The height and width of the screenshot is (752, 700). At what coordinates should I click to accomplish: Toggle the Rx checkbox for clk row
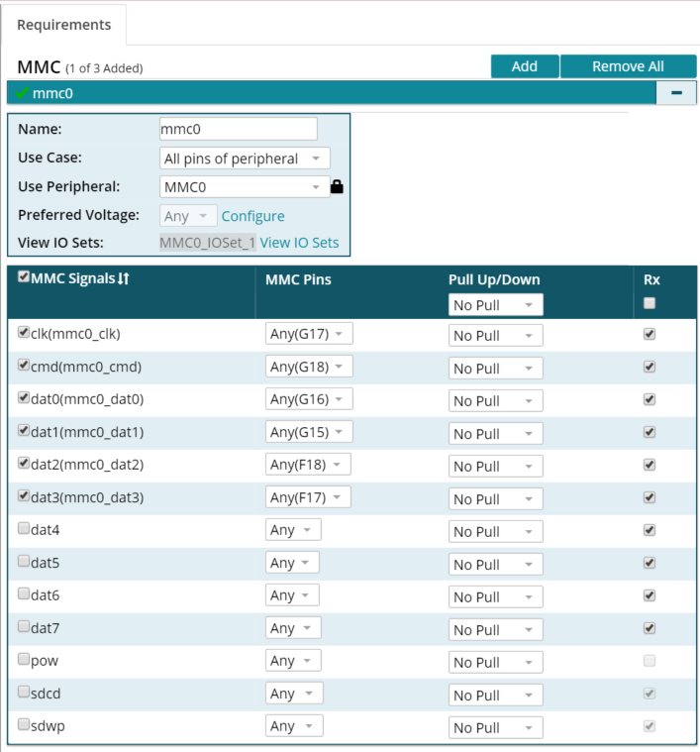[650, 334]
